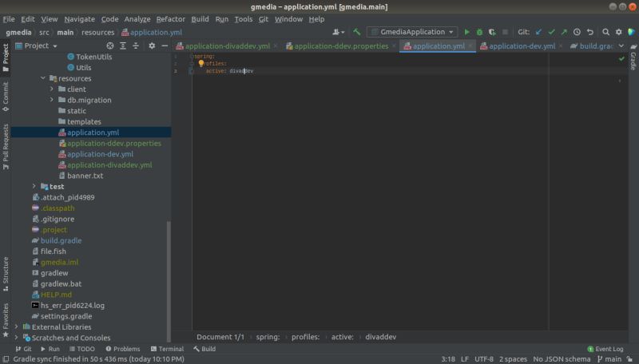
Task: Change LF line separator
Action: (x=465, y=359)
